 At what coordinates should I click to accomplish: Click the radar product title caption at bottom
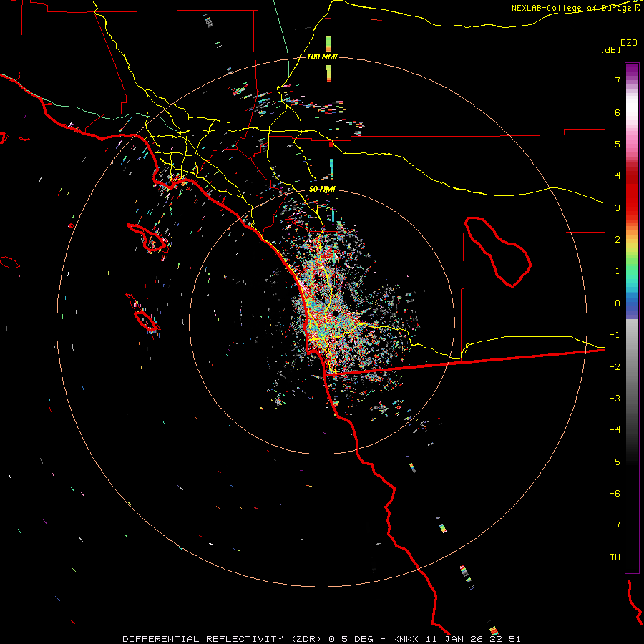click(x=321, y=639)
